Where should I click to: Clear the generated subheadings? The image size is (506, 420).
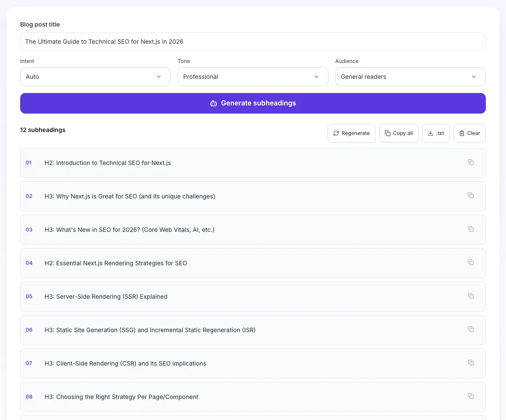[469, 133]
